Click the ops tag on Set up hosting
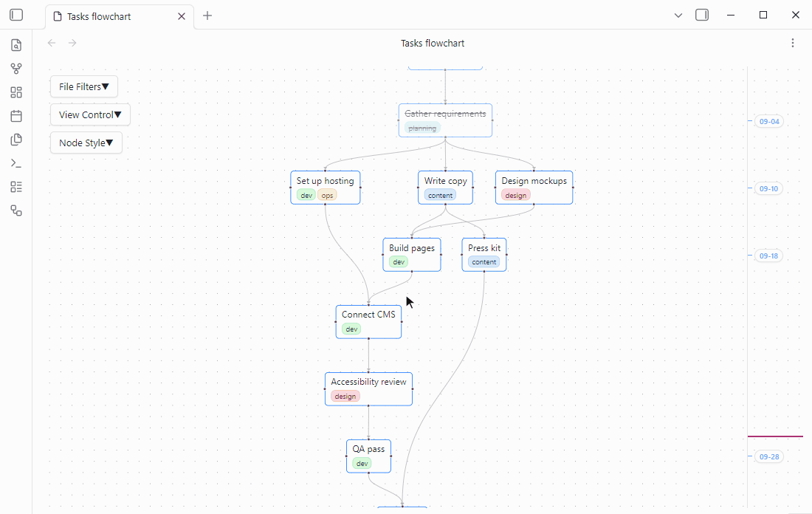The width and height of the screenshot is (812, 514). (x=327, y=196)
